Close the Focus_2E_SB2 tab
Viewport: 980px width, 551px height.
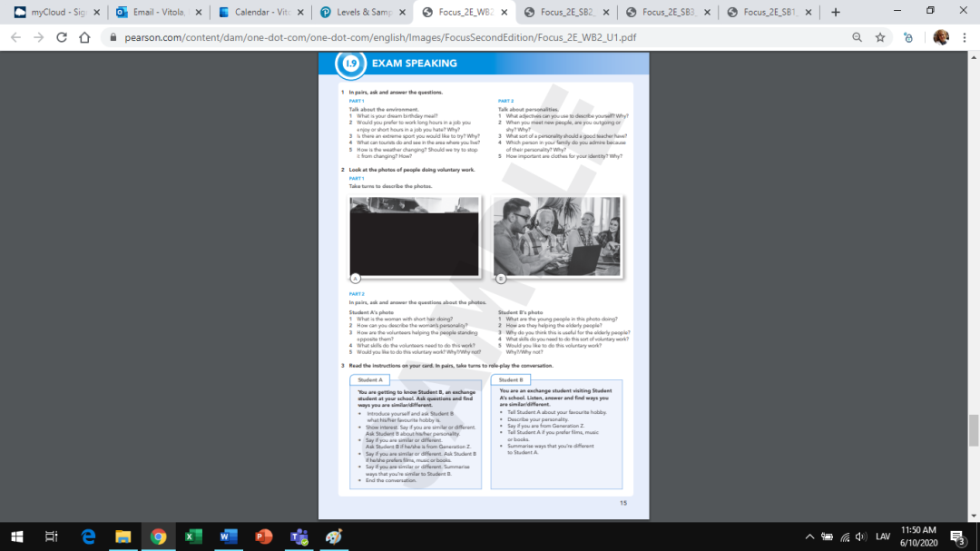tap(605, 12)
